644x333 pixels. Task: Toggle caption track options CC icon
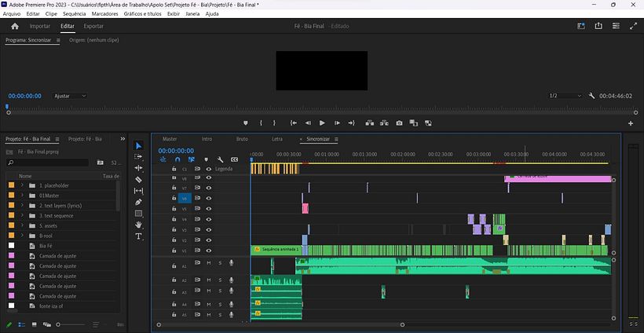coord(235,159)
